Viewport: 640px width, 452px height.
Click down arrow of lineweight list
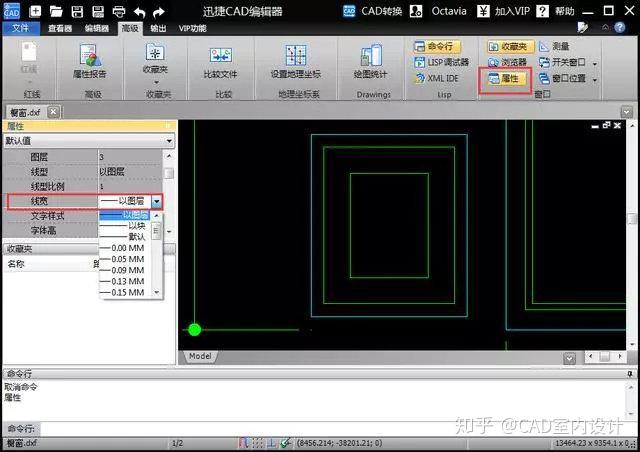(x=156, y=292)
